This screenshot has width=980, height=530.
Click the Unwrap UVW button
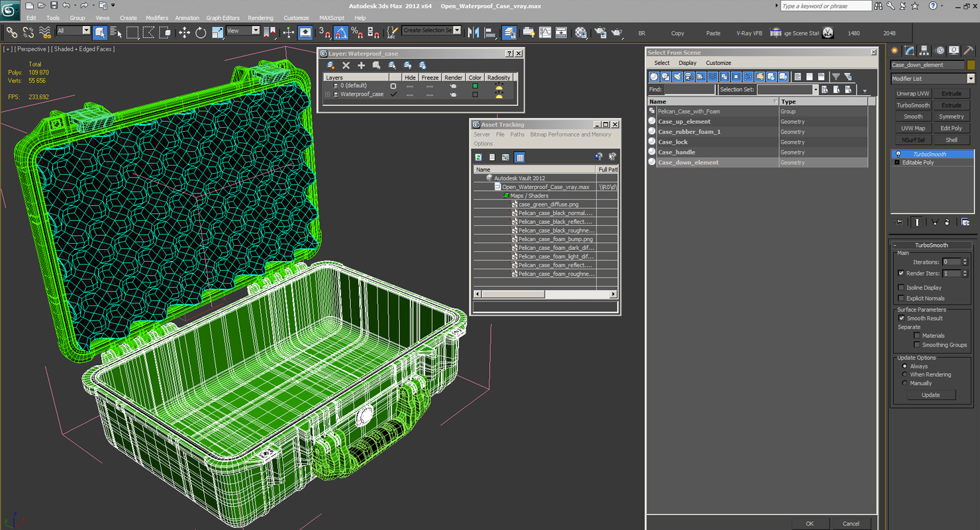point(913,93)
